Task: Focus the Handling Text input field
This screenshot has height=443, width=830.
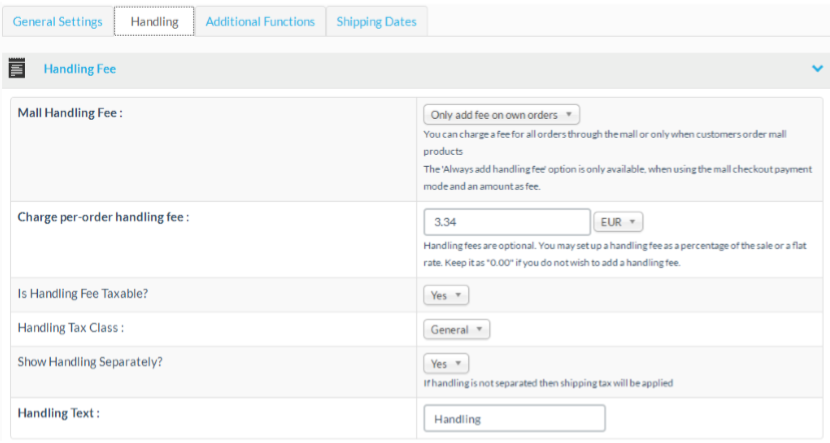Action: [514, 418]
